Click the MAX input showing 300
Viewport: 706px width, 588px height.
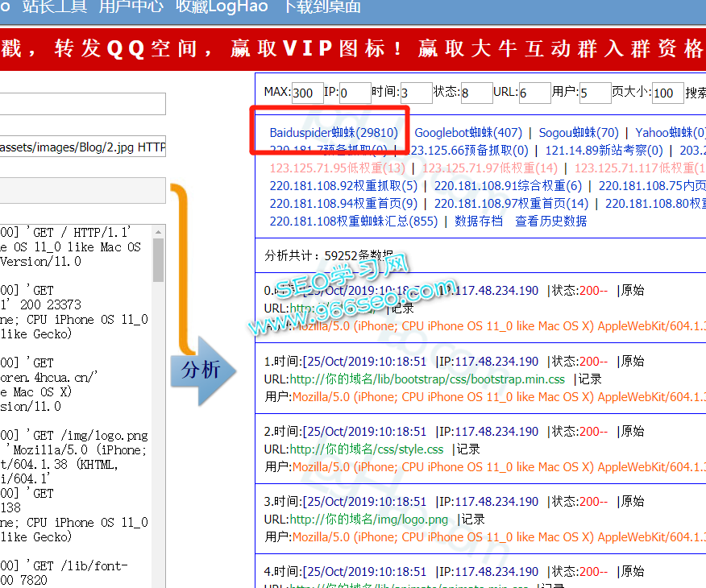308,93
